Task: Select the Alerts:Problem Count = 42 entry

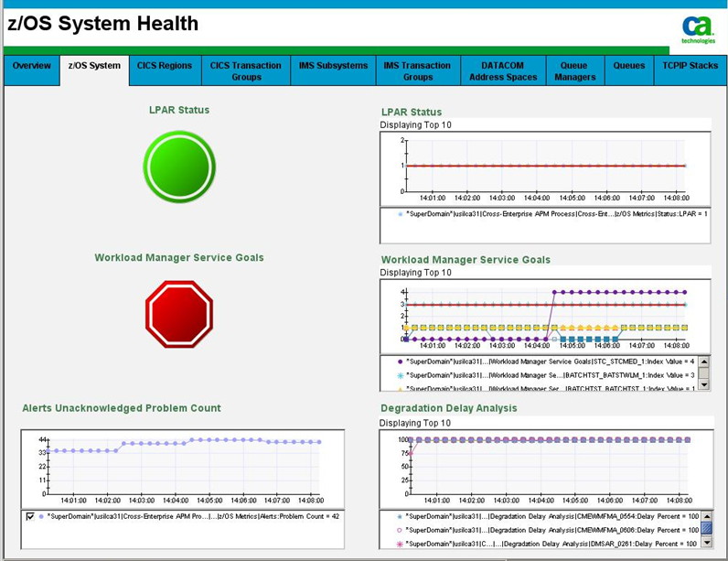Action: pyautogui.click(x=193, y=516)
